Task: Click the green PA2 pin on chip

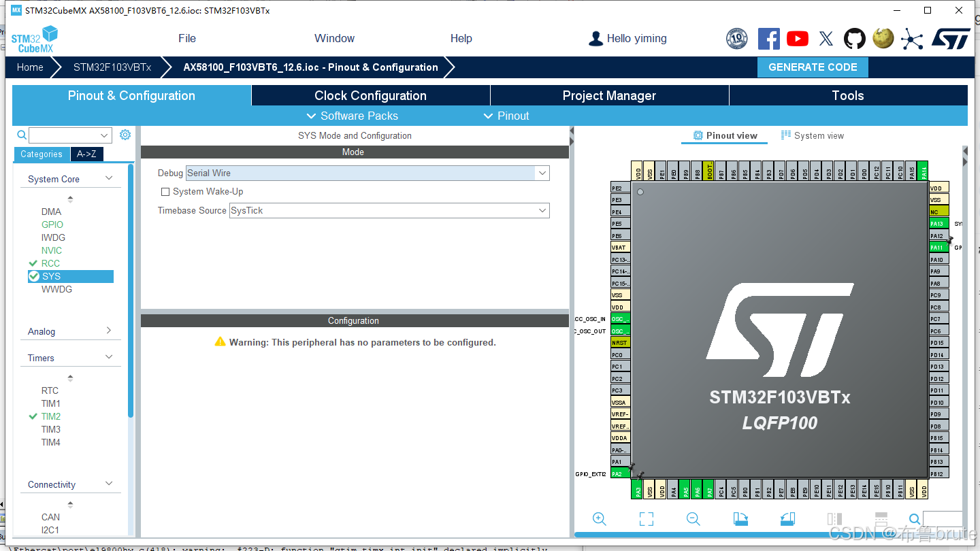Action: pyautogui.click(x=621, y=473)
